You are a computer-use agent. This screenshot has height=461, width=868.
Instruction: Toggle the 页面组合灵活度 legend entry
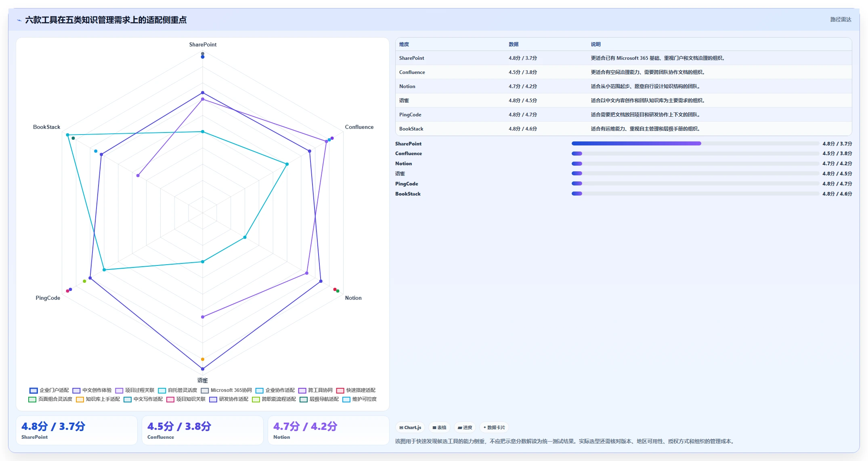pyautogui.click(x=50, y=399)
